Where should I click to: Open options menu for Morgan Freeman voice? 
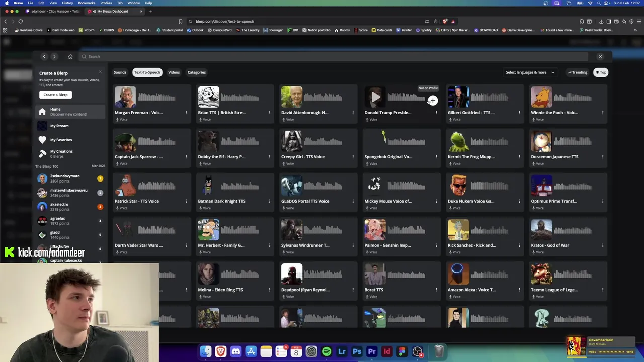pos(186,113)
